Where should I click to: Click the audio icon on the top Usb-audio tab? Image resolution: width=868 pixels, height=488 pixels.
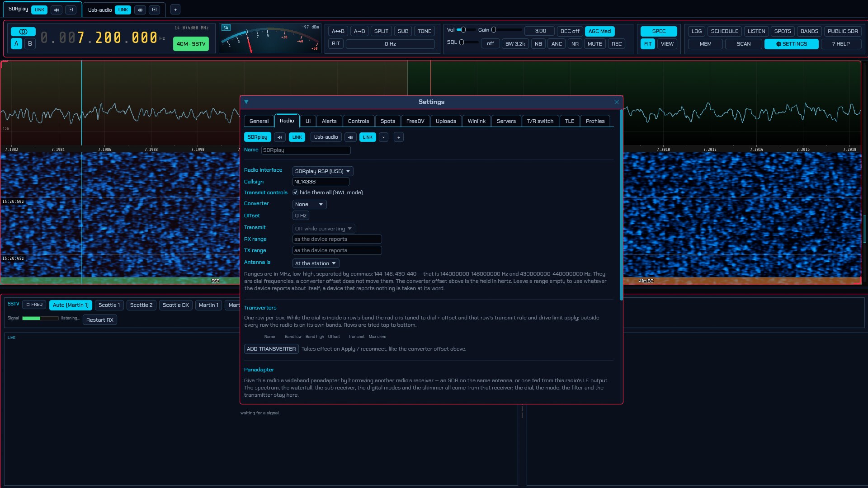point(140,9)
